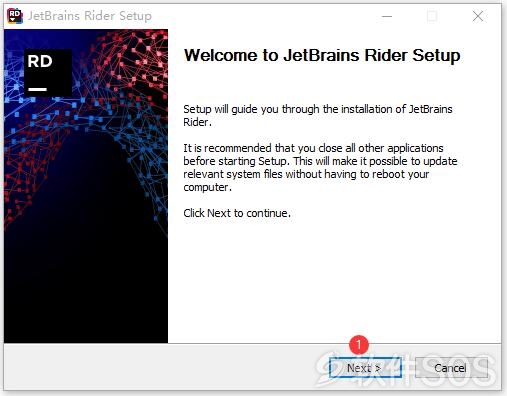The height and width of the screenshot is (396, 507).
Task: Click the RD logo on the banner image
Action: pyautogui.click(x=48, y=73)
